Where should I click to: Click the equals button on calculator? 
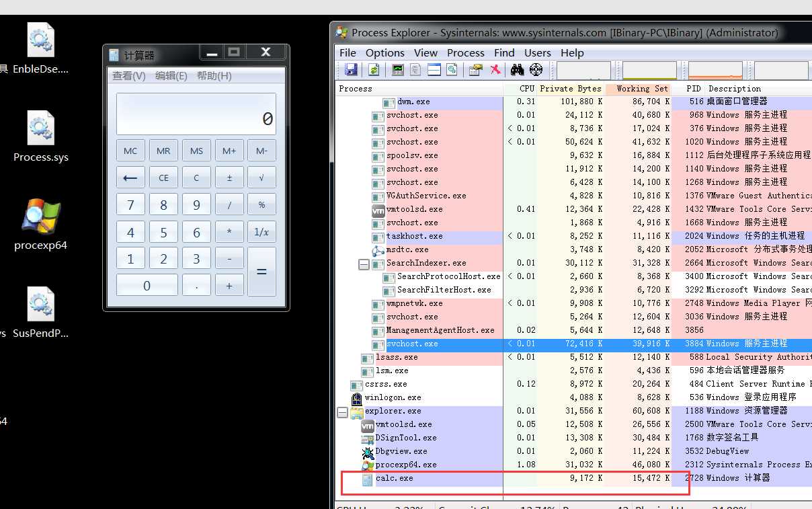click(261, 272)
